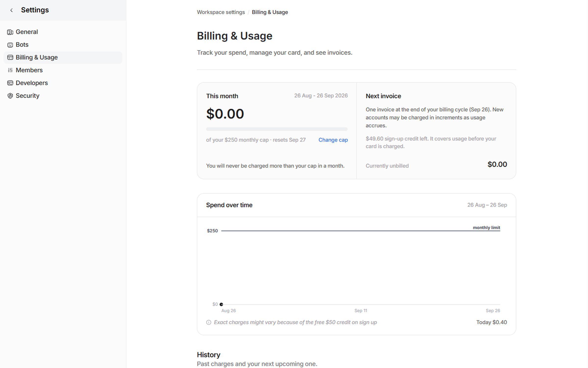The width and height of the screenshot is (588, 368).
Task: Click the Security shield icon
Action: 10,96
